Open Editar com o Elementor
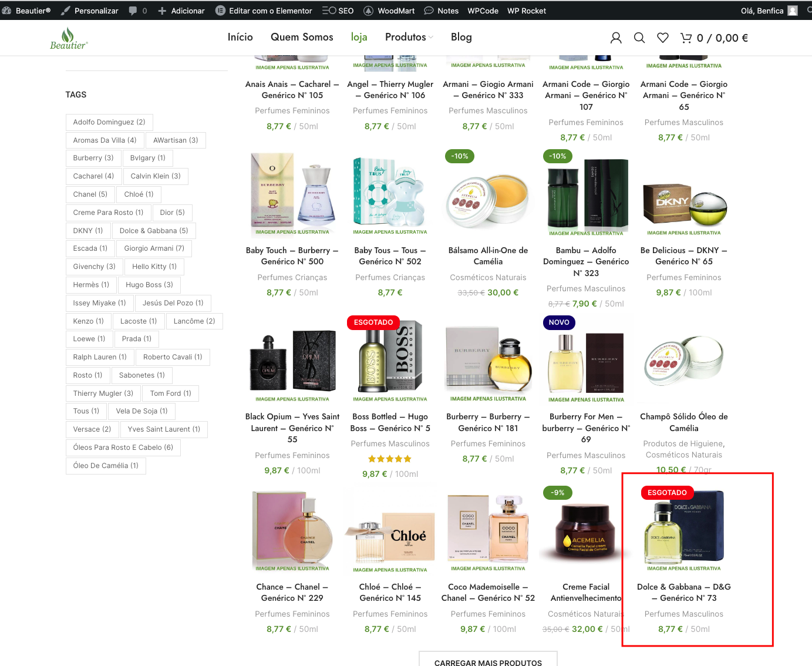This screenshot has width=812, height=666. 264,11
